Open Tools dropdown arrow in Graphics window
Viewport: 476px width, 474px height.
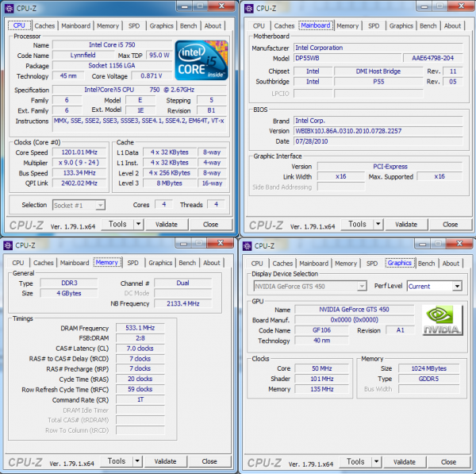[x=376, y=462]
